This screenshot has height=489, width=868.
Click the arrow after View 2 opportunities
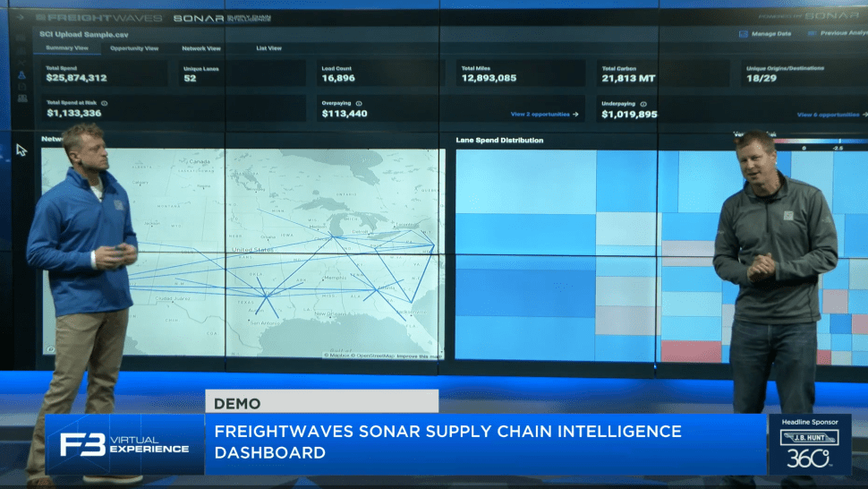pyautogui.click(x=575, y=115)
